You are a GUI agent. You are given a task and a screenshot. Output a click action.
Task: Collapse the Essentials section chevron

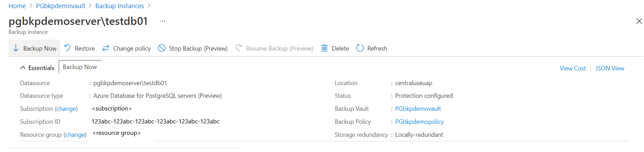tap(23, 68)
